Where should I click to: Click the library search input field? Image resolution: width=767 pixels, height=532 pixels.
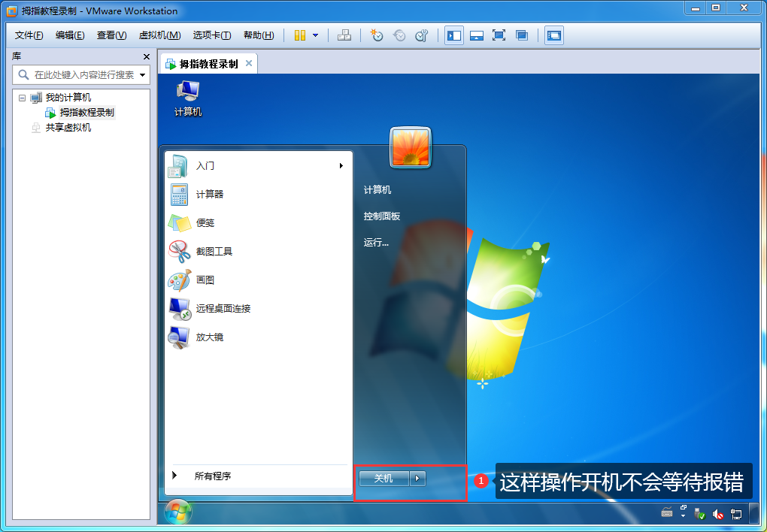point(83,75)
